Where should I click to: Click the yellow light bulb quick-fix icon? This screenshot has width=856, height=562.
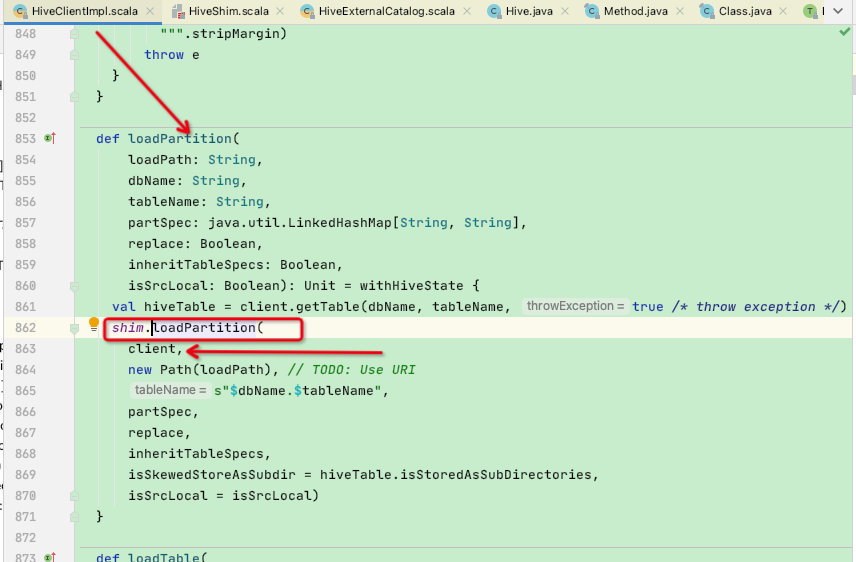(x=93, y=324)
